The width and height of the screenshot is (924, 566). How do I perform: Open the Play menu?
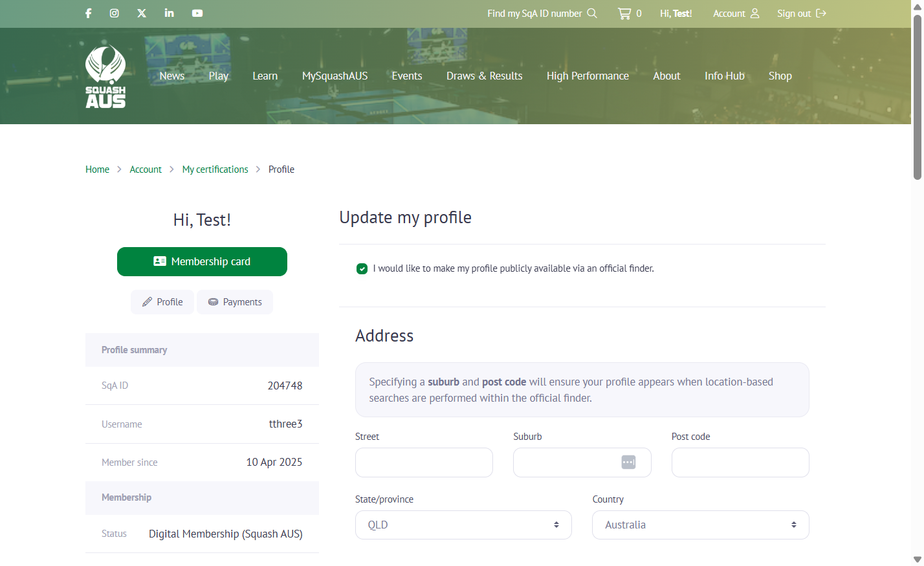(219, 76)
